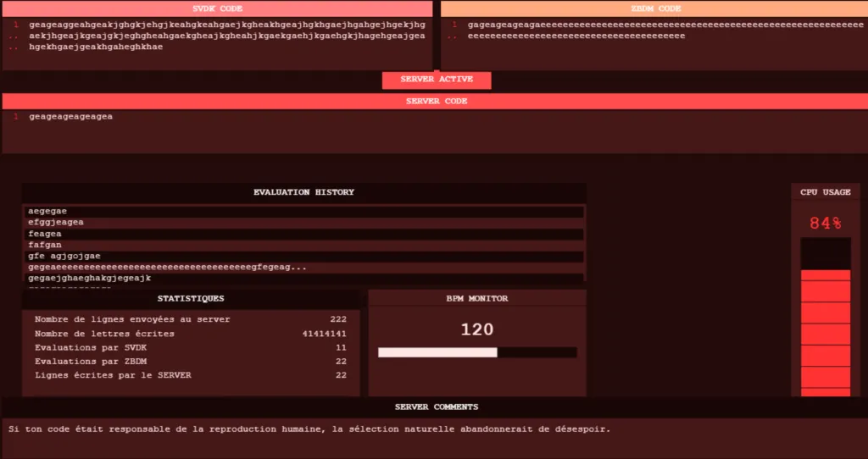Viewport: 868px width, 459px height.
Task: Click the SERVER CODE header bar
Action: [436, 101]
